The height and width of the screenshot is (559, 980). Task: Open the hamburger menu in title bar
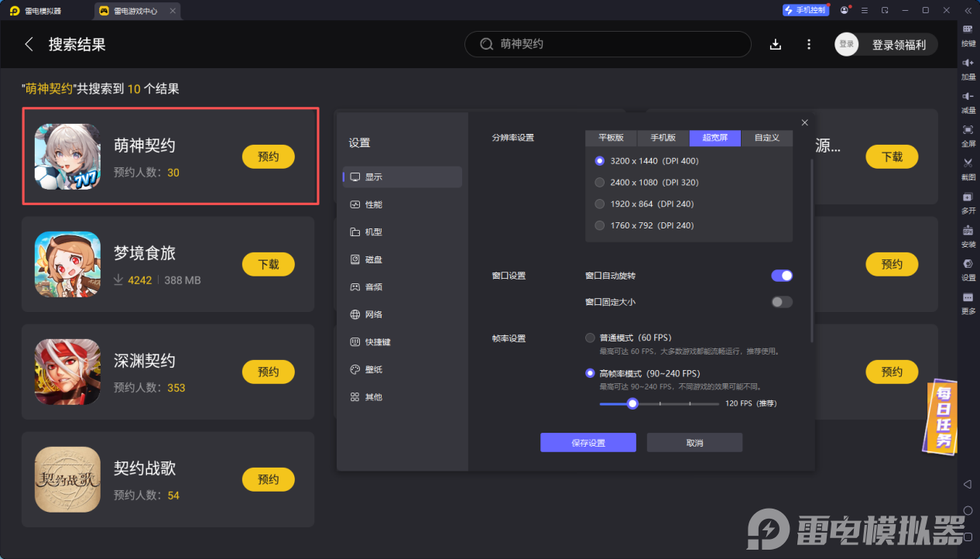click(865, 10)
